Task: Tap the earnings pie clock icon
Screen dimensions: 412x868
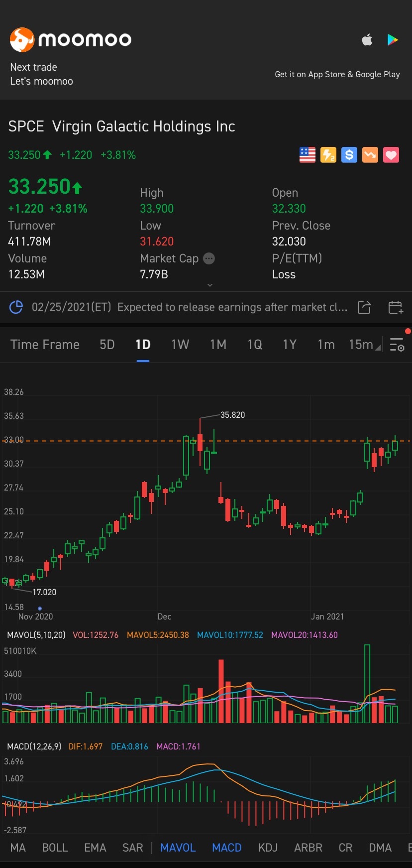Action: (16, 307)
